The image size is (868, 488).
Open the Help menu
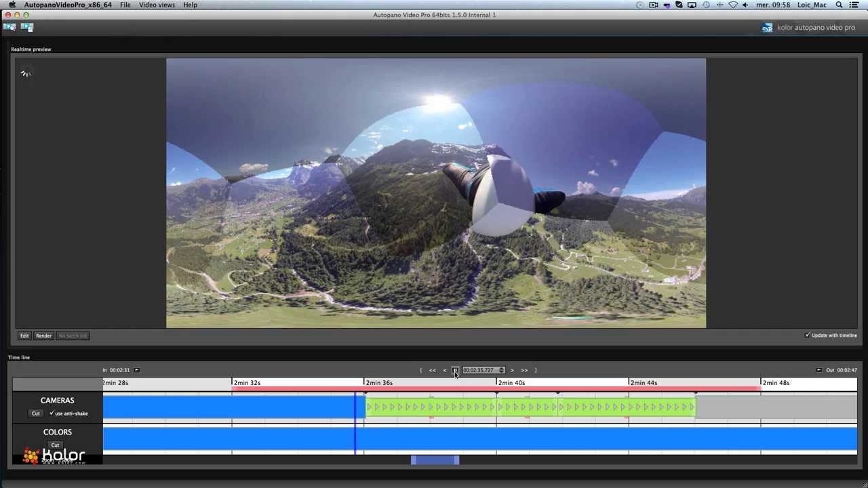point(190,5)
